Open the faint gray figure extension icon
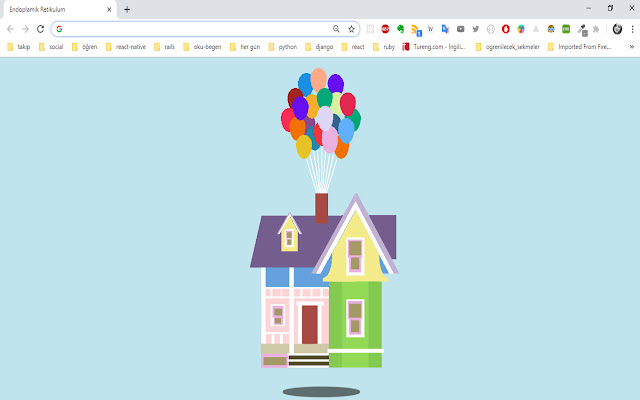The width and height of the screenshot is (640, 400). pos(536,29)
